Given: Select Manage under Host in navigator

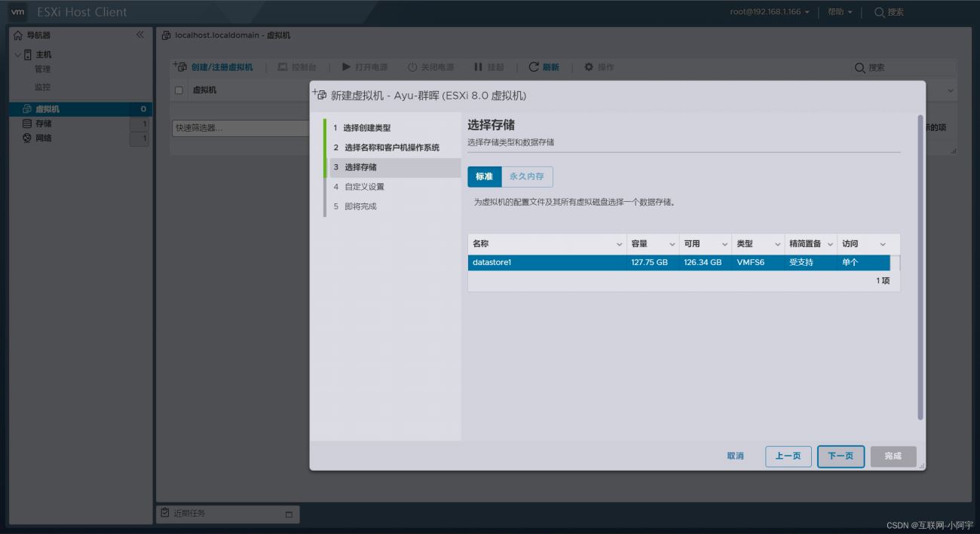Looking at the screenshot, I should [42, 69].
